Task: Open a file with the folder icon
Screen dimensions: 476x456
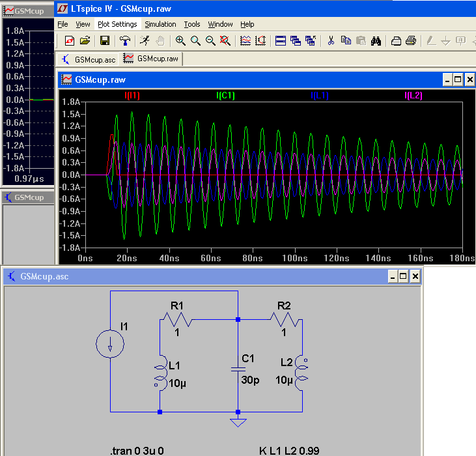Action: point(85,41)
